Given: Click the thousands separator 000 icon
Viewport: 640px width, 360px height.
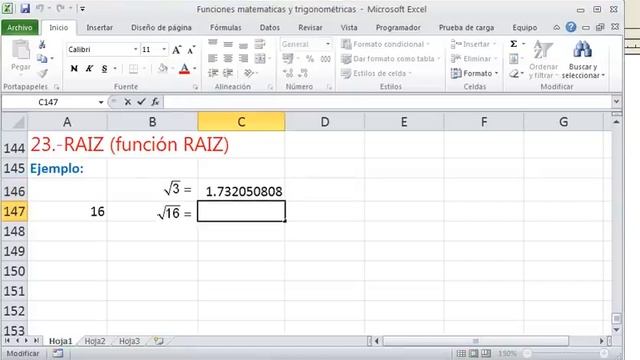Looking at the screenshot, I should [x=325, y=59].
